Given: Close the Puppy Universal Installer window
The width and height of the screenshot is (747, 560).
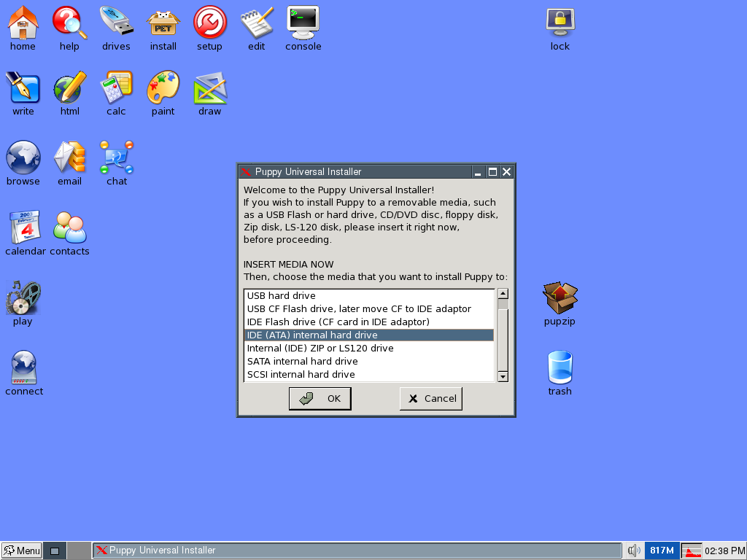Looking at the screenshot, I should 507,172.
